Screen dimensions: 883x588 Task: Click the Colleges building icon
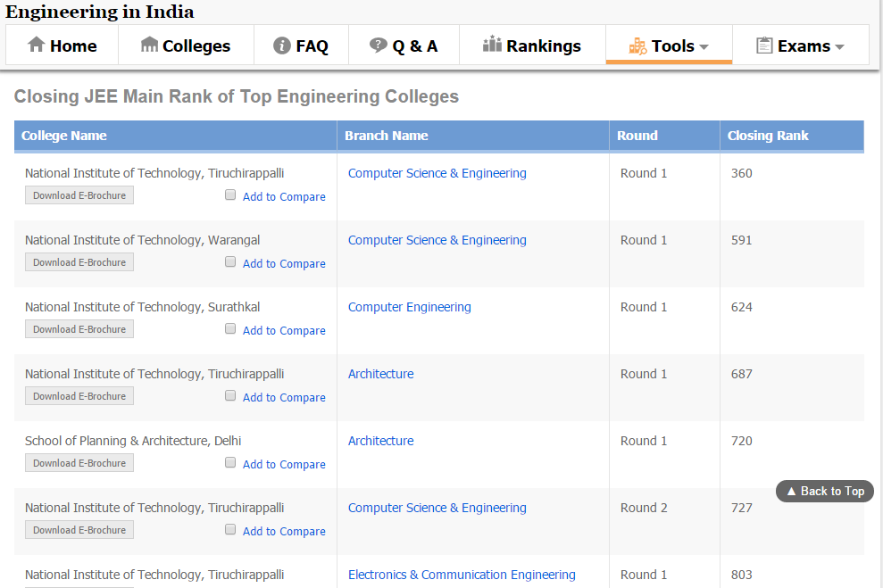pos(150,45)
